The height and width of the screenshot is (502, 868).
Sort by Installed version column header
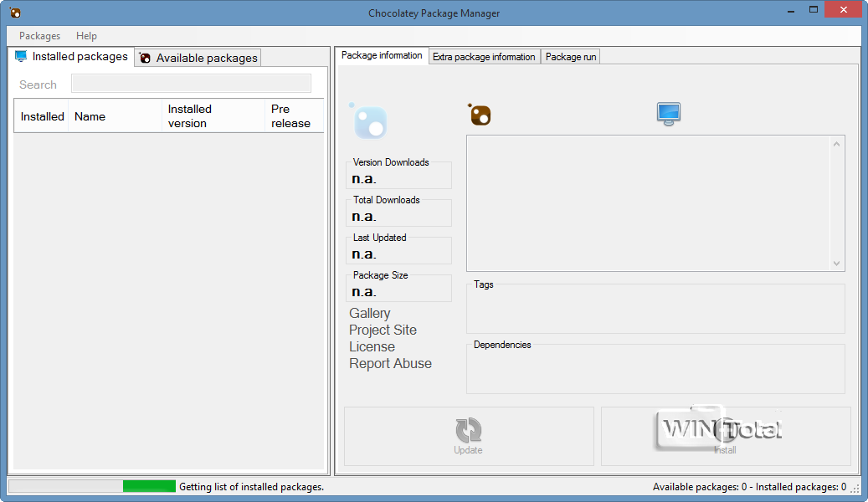point(213,116)
